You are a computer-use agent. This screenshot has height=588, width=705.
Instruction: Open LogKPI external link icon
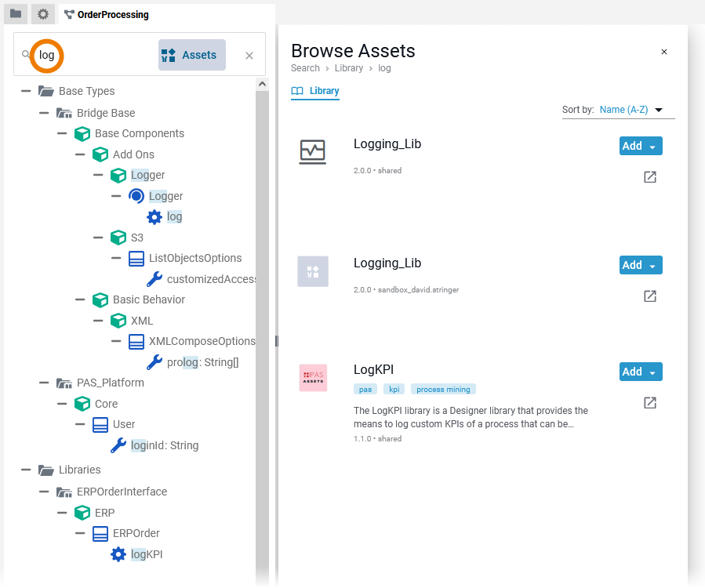(x=649, y=403)
